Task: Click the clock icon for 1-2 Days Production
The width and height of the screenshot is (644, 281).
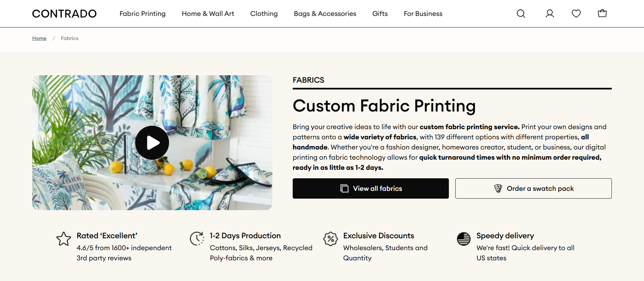Action: [197, 239]
